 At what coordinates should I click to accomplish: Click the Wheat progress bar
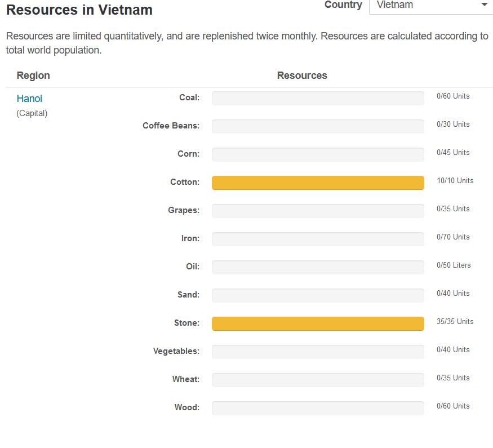pyautogui.click(x=318, y=380)
